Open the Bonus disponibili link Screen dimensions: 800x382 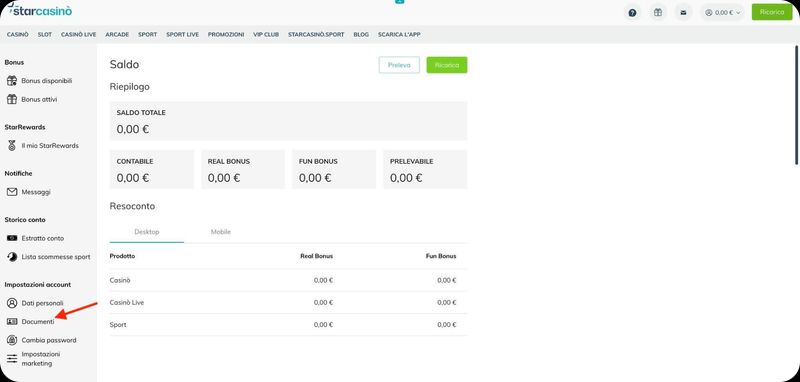point(46,81)
